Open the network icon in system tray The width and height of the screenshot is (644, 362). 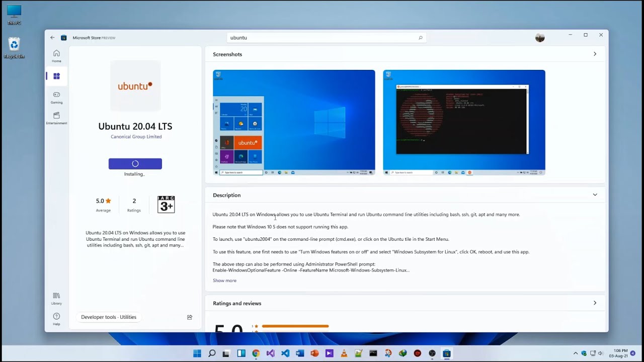(592, 353)
